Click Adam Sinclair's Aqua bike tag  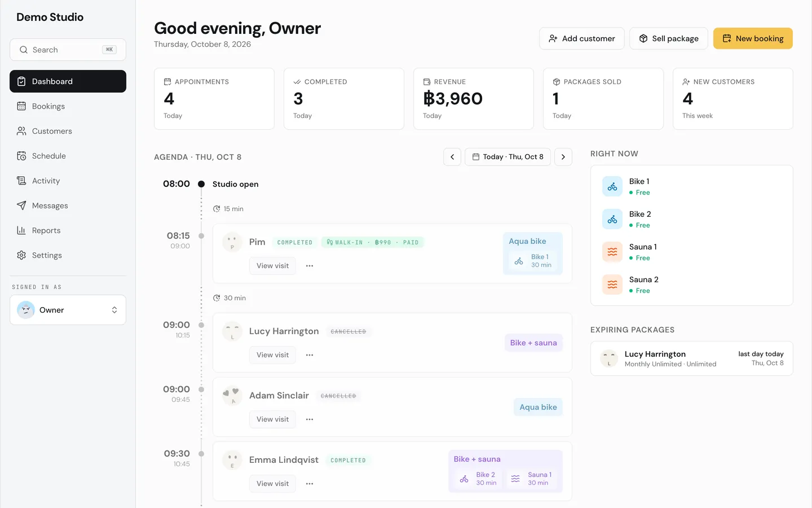tap(538, 407)
